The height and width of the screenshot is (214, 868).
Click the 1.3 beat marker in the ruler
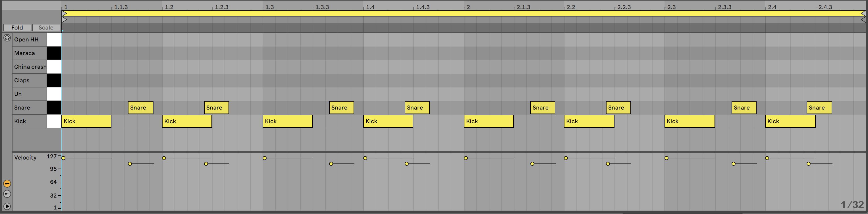269,7
